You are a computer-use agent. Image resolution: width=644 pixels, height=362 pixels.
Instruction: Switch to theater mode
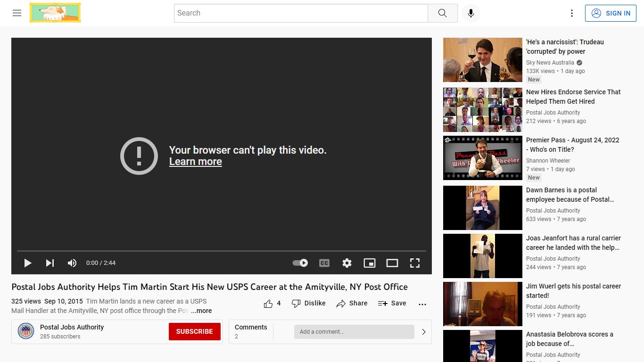[x=392, y=263]
